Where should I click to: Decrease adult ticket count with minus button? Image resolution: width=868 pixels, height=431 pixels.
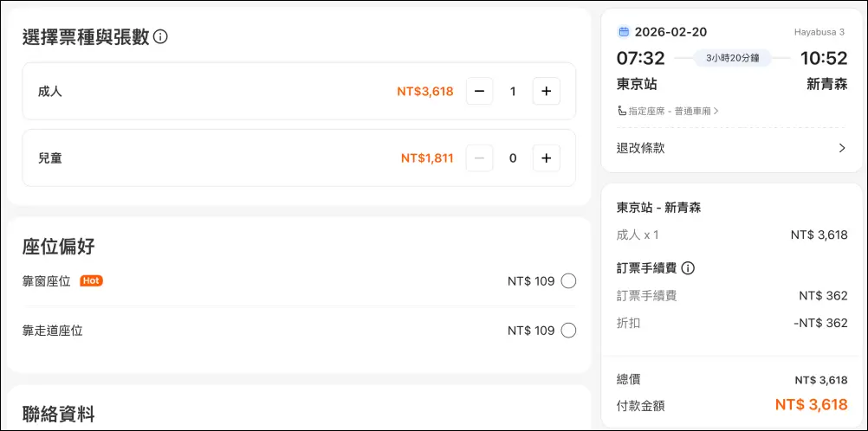point(479,91)
